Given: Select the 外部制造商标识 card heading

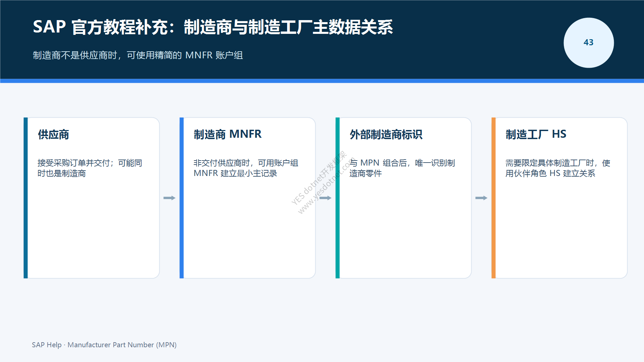Looking at the screenshot, I should point(386,134).
